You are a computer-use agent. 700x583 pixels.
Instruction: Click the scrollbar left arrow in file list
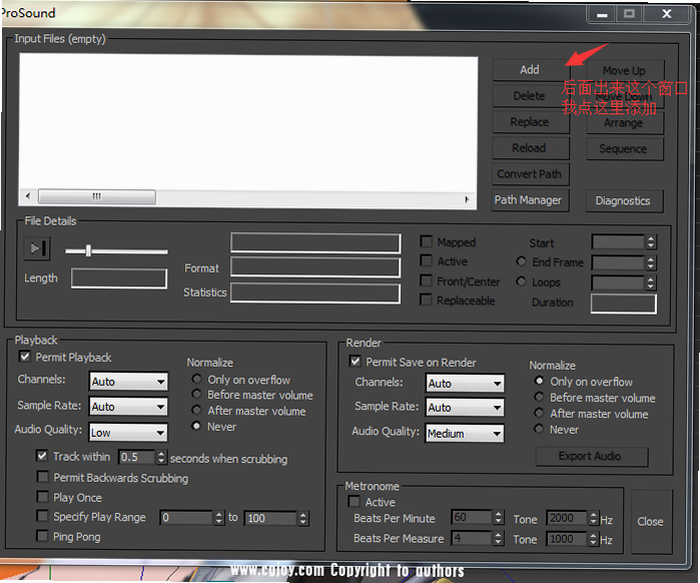click(28, 196)
